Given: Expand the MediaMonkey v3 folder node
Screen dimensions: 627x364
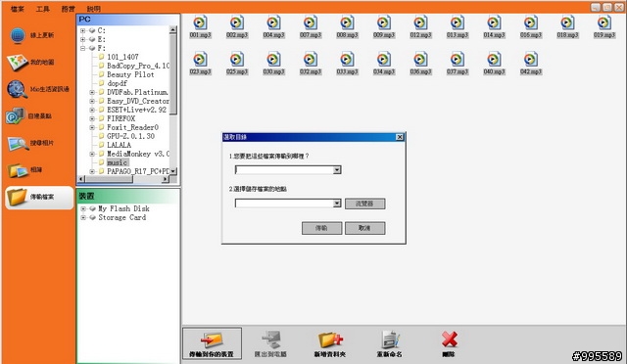Looking at the screenshot, I should [92, 154].
